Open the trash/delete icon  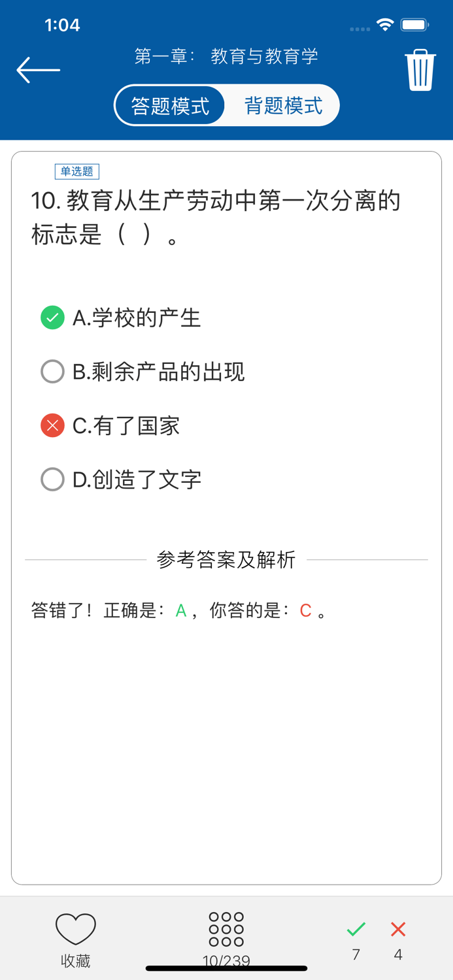click(419, 69)
